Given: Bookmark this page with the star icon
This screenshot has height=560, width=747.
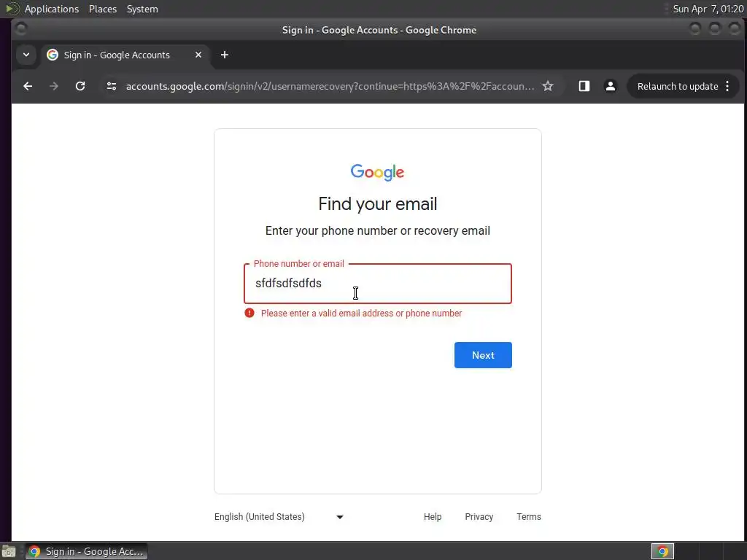Looking at the screenshot, I should coord(548,86).
